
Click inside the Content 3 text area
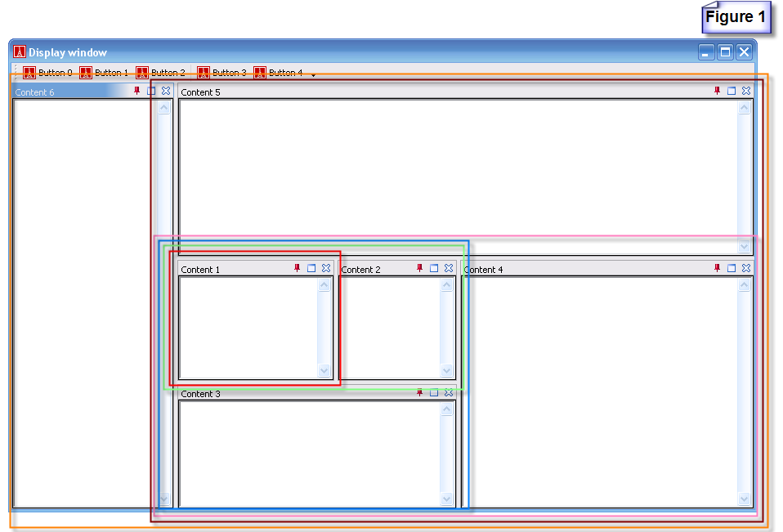tap(310, 454)
